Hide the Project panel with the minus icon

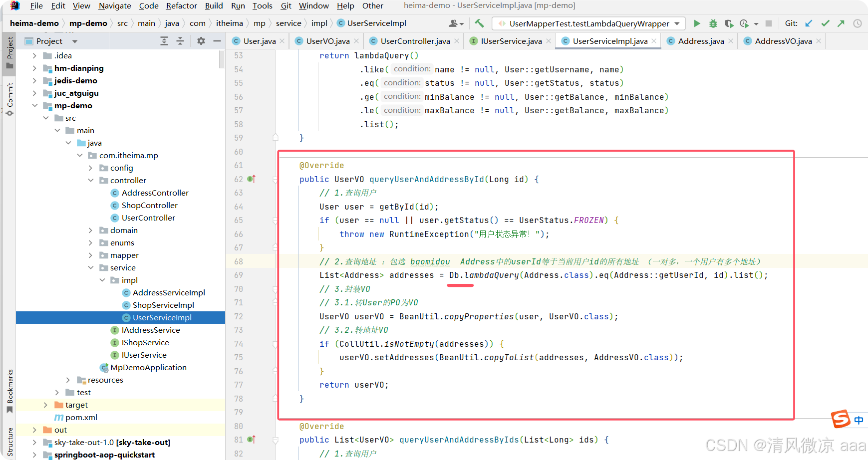217,41
